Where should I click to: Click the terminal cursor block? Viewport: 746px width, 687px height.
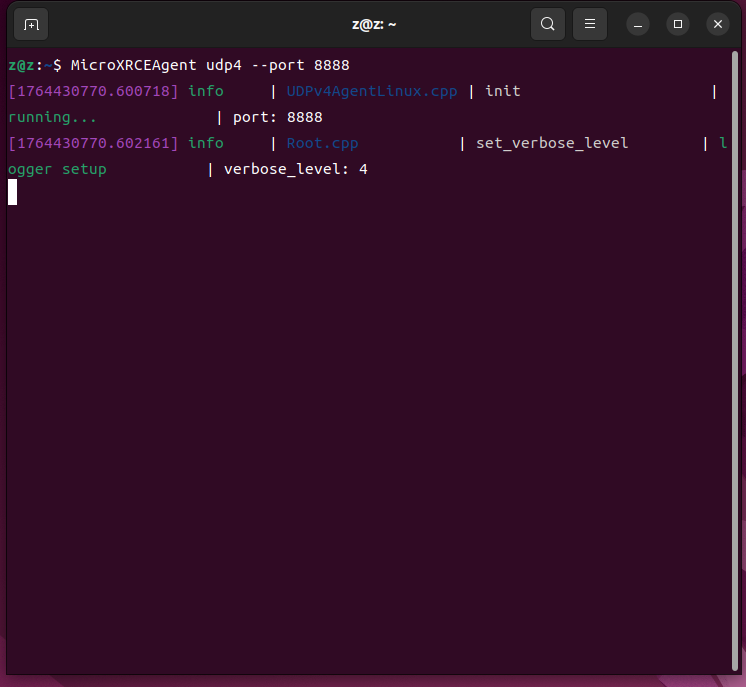tap(12, 192)
